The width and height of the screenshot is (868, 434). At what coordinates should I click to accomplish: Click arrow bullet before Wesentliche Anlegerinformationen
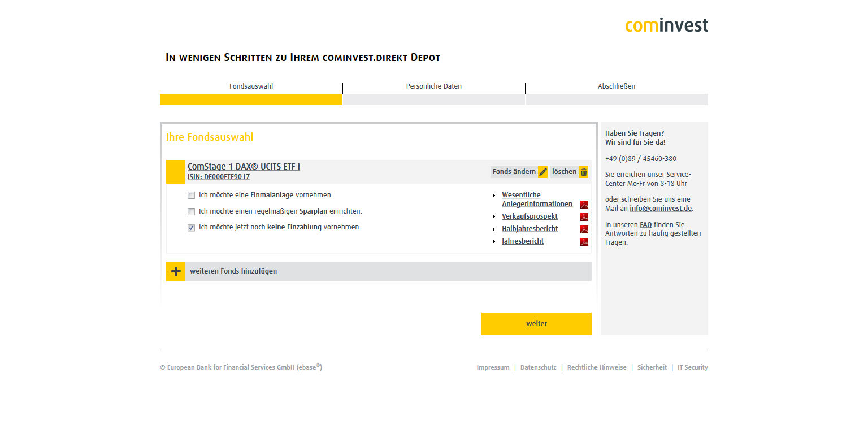[494, 196]
